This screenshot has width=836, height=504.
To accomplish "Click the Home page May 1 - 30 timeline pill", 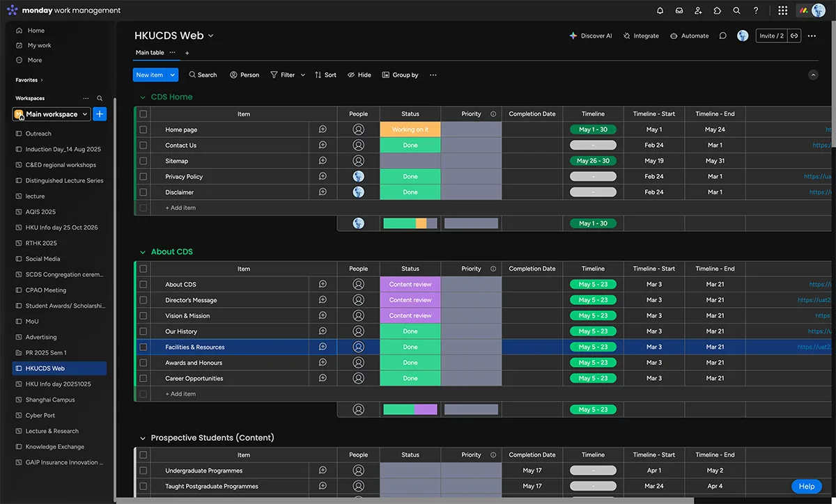I will pyautogui.click(x=593, y=129).
